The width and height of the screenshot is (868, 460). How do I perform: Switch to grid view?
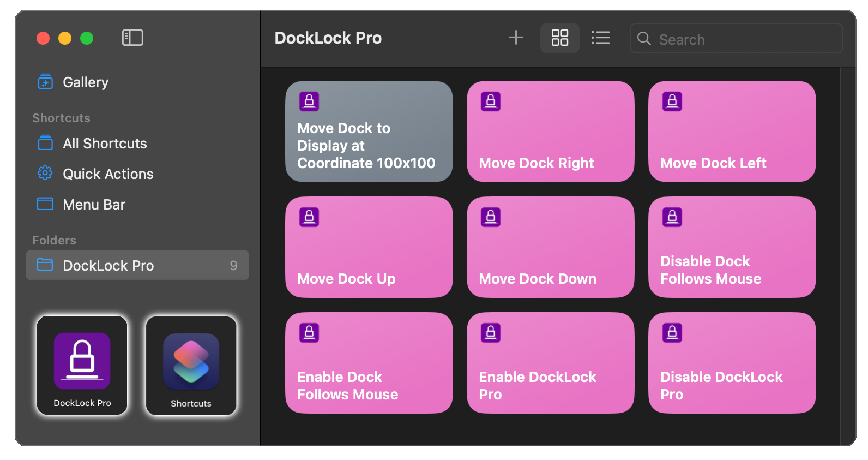click(x=560, y=38)
